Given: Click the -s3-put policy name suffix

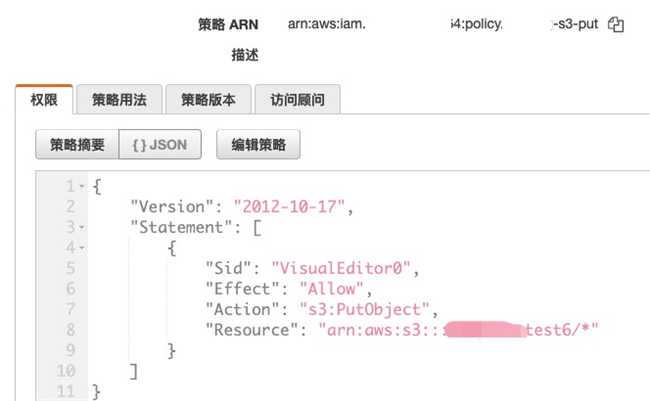Looking at the screenshot, I should point(575,24).
